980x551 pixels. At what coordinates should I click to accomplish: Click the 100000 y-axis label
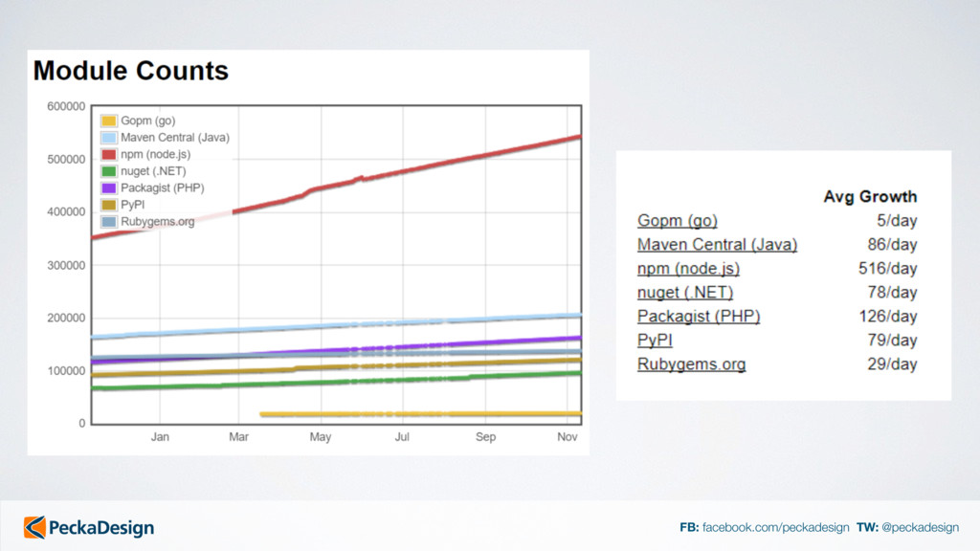click(66, 370)
